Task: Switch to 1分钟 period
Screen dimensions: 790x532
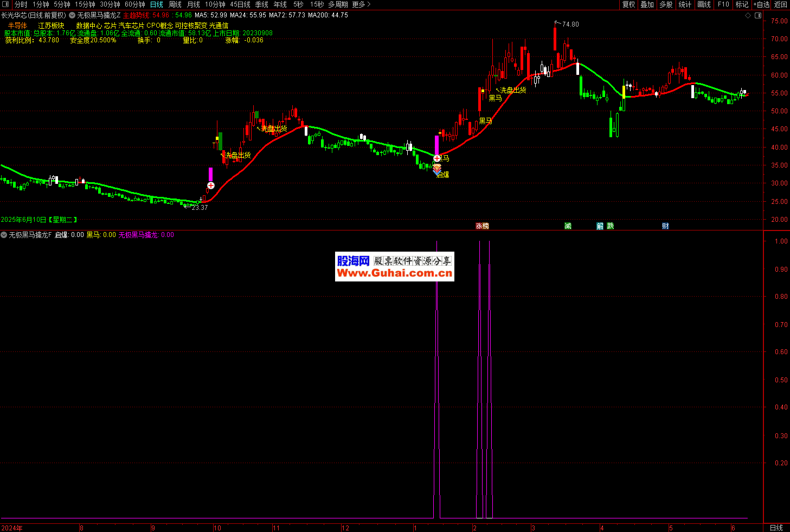Action: [41, 4]
